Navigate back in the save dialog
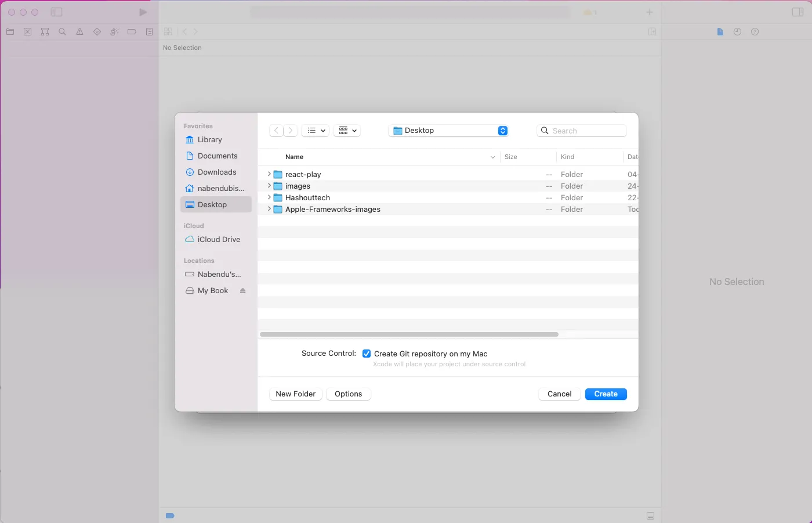 [x=276, y=131]
